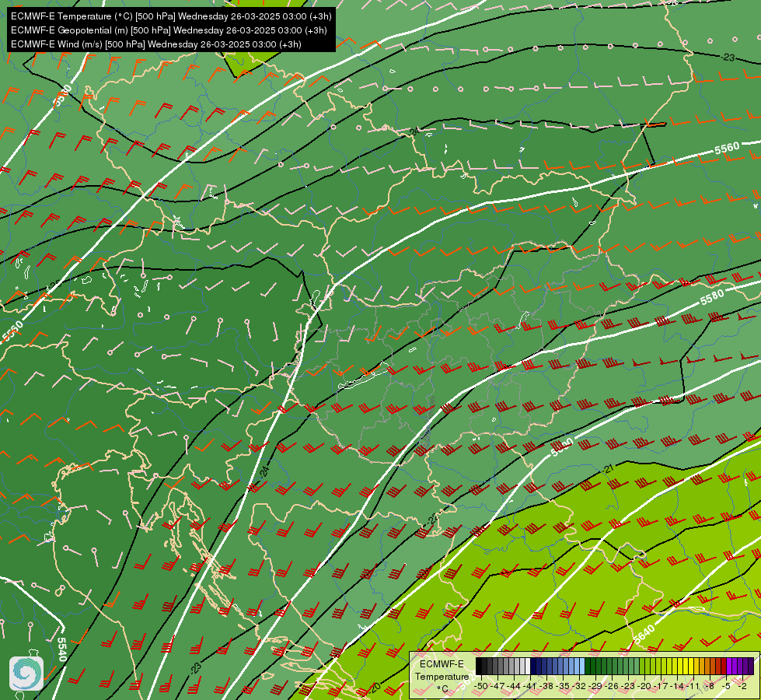Click the -32 tick label in the legend
Viewport: 761px width, 700px height.
click(x=579, y=686)
